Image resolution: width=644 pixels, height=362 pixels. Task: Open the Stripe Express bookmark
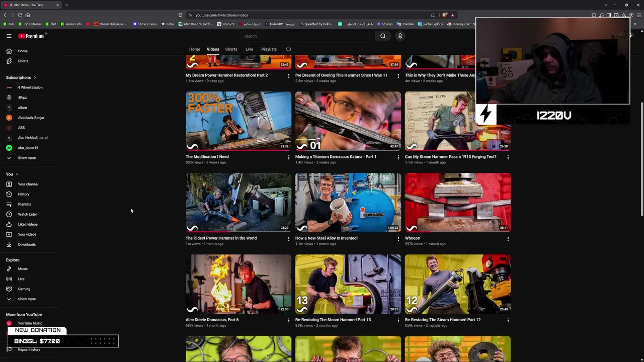[145, 24]
